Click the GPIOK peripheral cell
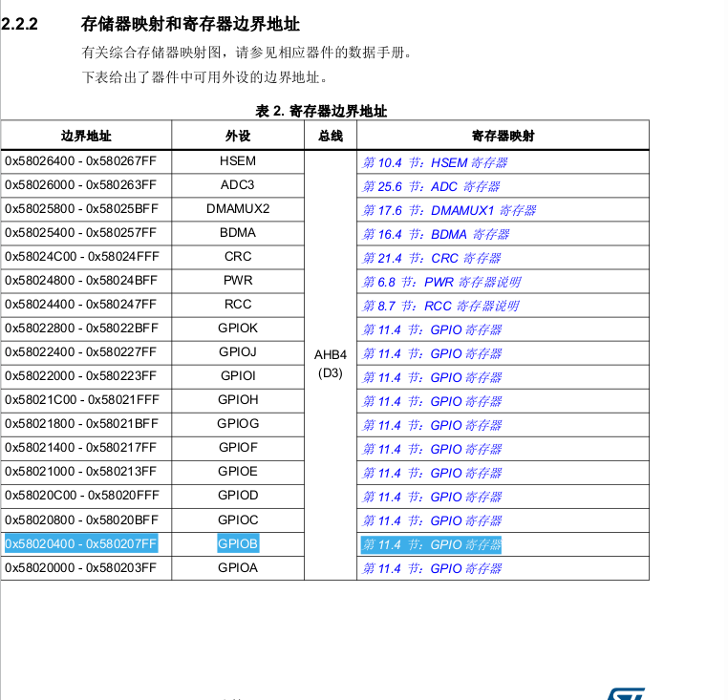This screenshot has width=728, height=700. click(238, 329)
